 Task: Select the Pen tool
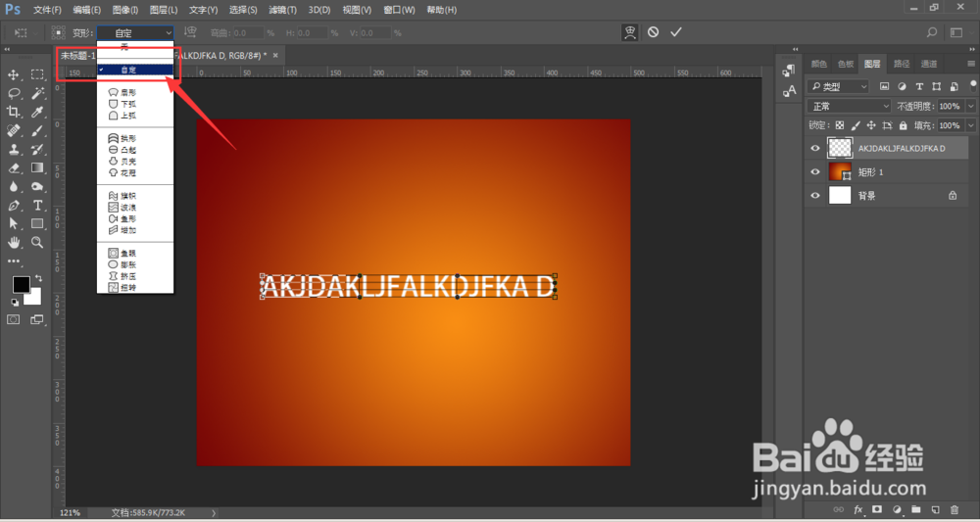(x=13, y=206)
